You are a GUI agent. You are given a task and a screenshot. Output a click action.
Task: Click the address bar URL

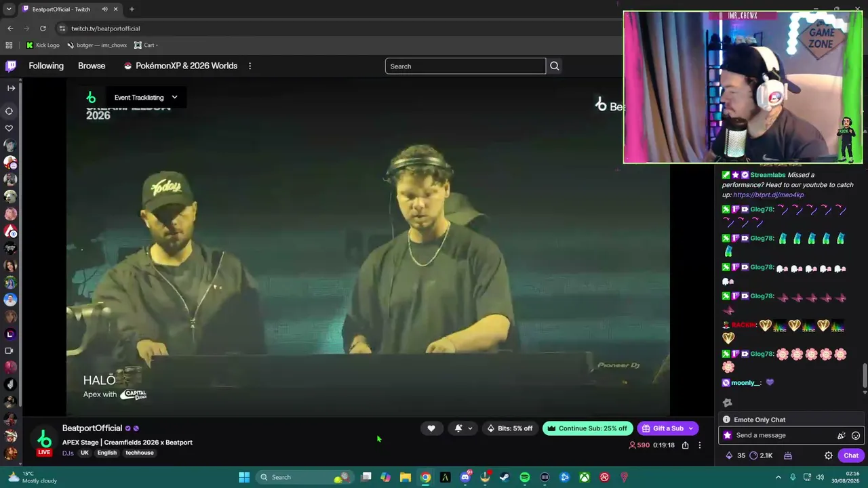coord(106,28)
